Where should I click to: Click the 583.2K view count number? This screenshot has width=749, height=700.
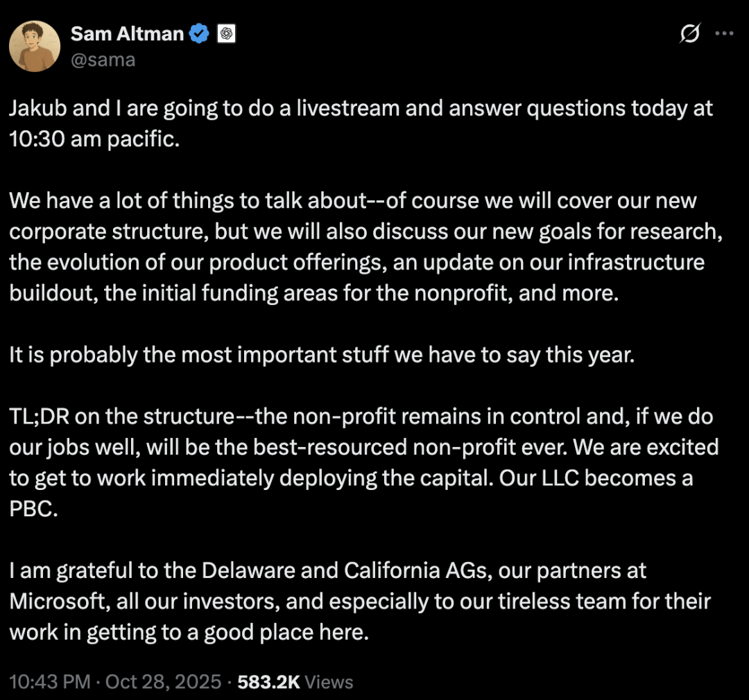[x=269, y=681]
